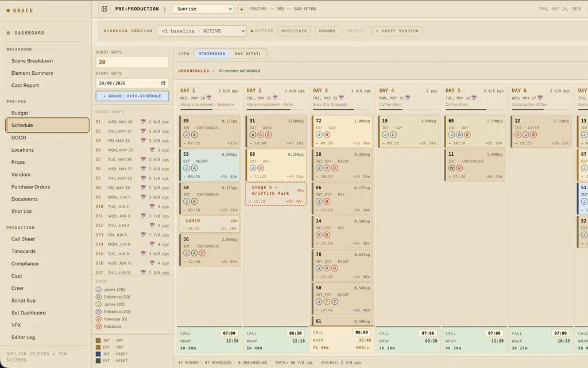The height and width of the screenshot is (368, 588).
Task: Create an Empty Version
Action: tap(397, 31)
